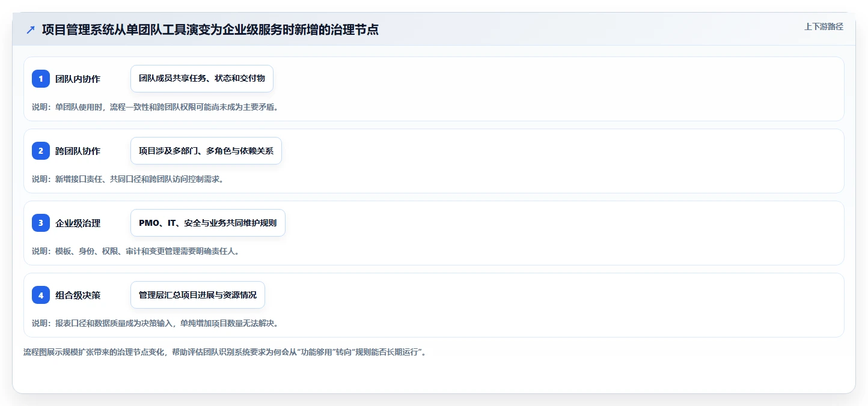Screen dimensions: 868x406
Task: Click the 组合级决策 step title
Action: pos(78,295)
